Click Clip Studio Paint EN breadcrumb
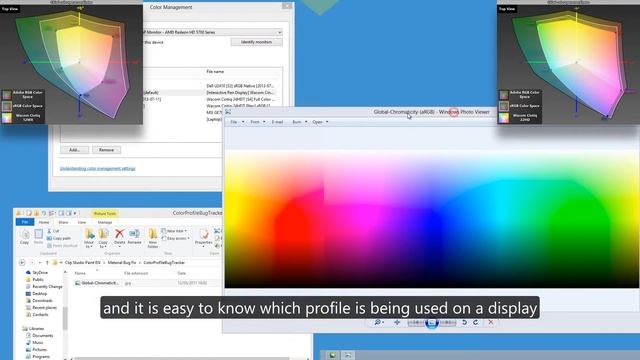Viewport: 640px width, 360px height. coord(82,263)
